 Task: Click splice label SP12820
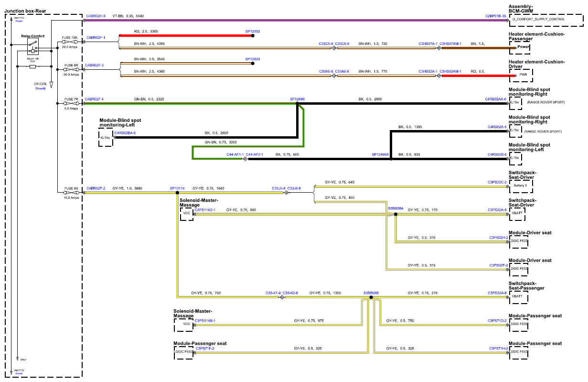253,59
